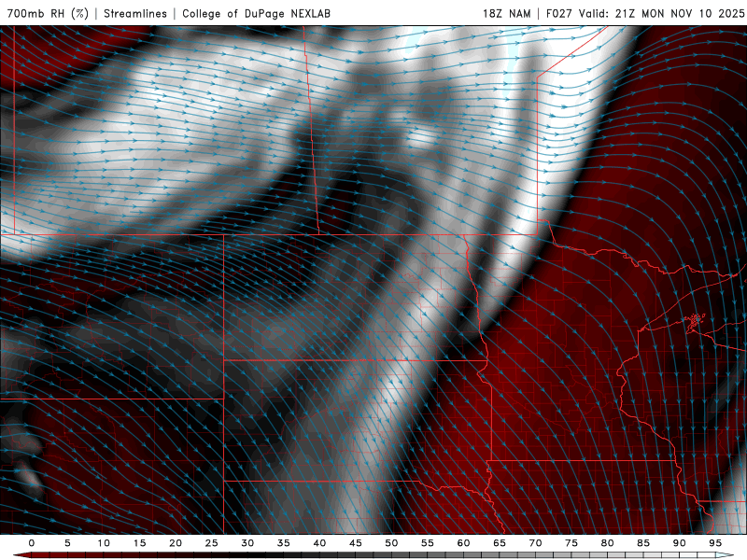Select the 90 value on the color scale
The height and width of the screenshot is (560, 747).
tap(680, 543)
